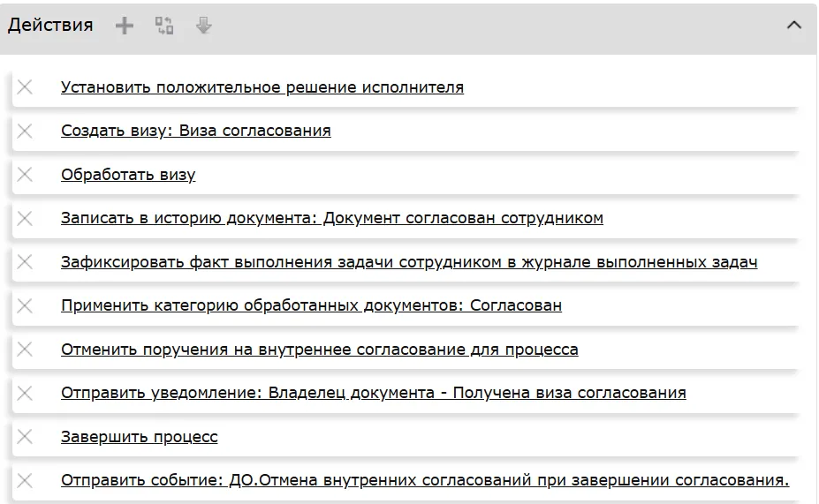Click the plus icon to add action
This screenshot has width=819, height=504.
point(125,26)
